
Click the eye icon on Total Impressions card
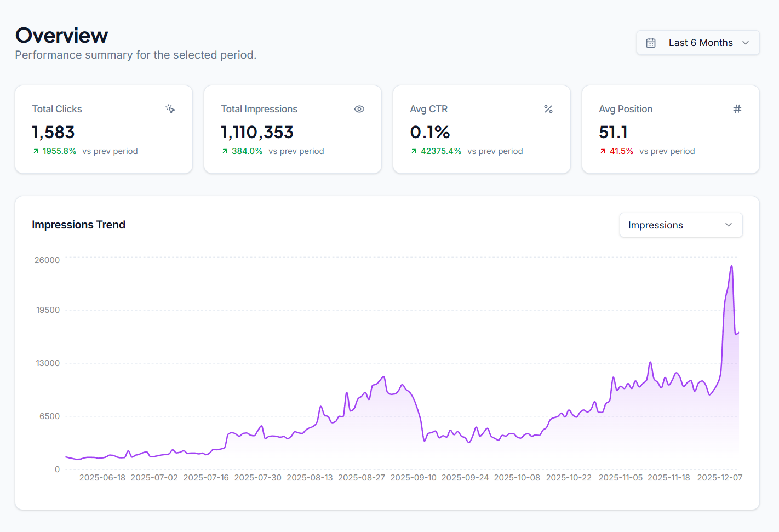(359, 109)
